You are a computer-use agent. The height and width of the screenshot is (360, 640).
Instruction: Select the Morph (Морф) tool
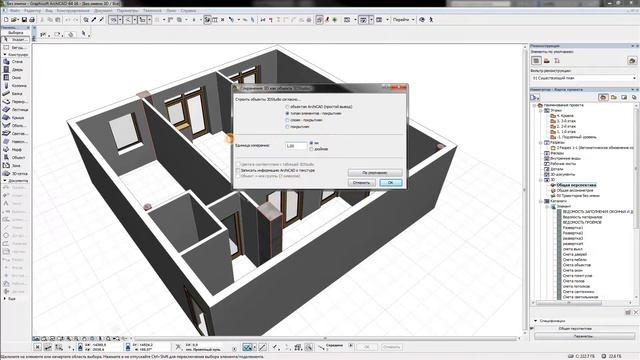(15, 149)
